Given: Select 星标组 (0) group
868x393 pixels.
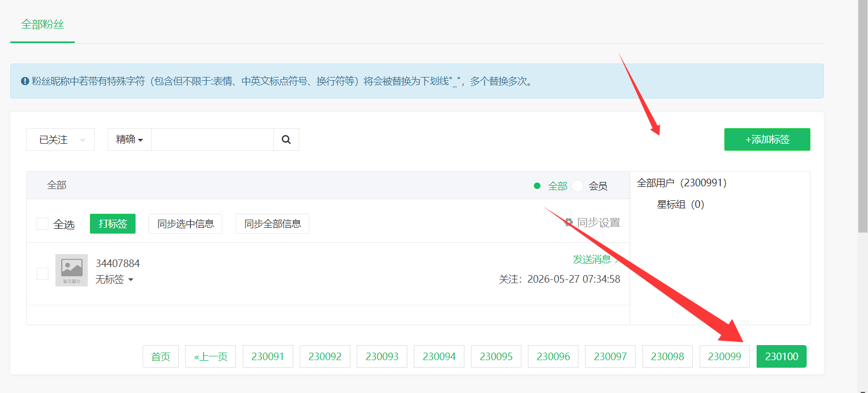Looking at the screenshot, I should pos(681,205).
